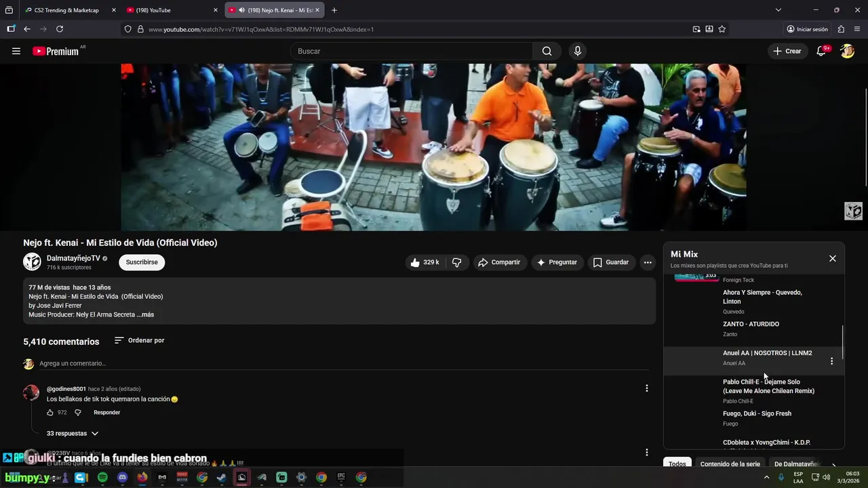Dislike the godines8001 comment
Screen dimensions: 868x488
[x=77, y=412]
